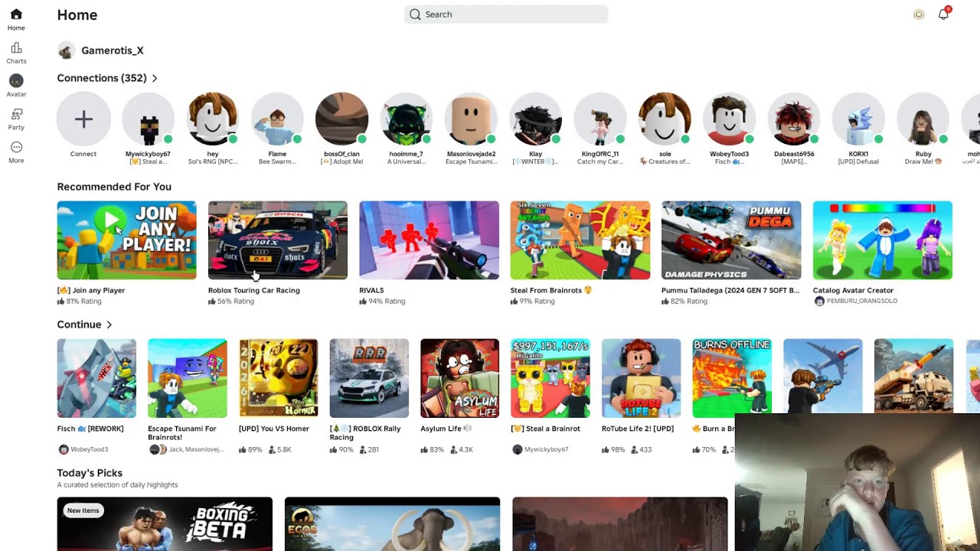Open Ruby's connection avatar
The image size is (980, 551).
point(923,119)
